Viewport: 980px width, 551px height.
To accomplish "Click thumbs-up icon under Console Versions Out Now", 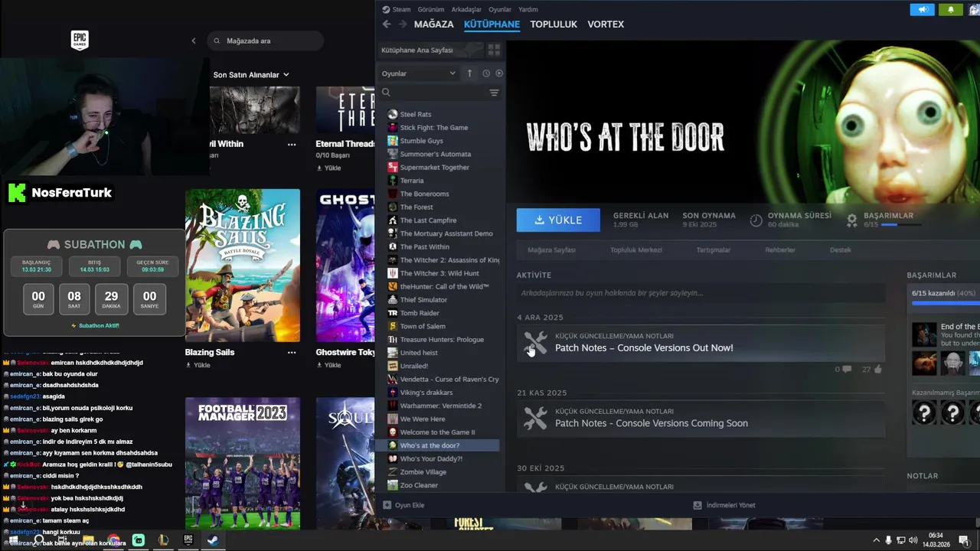I will coord(877,369).
